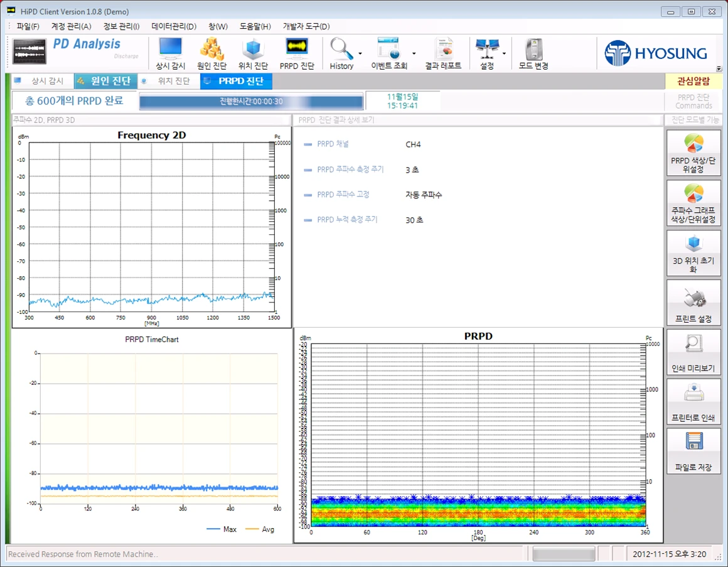
Task: Click the 11월15일 15:19:41 timestamp
Action: [402, 101]
